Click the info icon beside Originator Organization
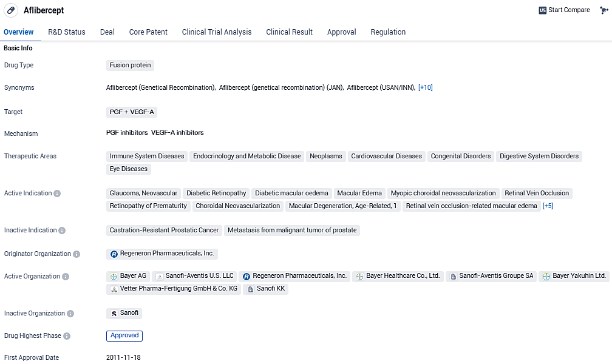 (76, 254)
